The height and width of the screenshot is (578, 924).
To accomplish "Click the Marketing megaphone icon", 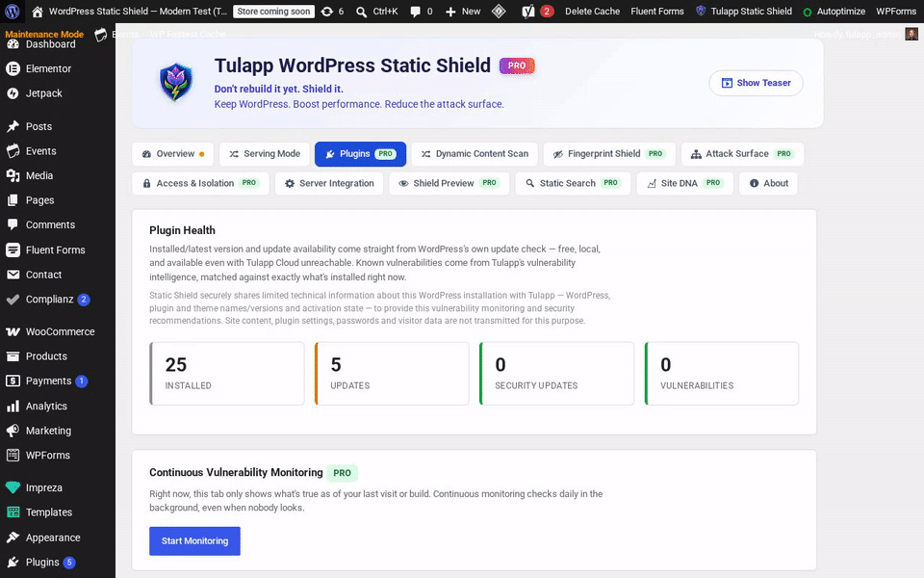I will (x=13, y=431).
